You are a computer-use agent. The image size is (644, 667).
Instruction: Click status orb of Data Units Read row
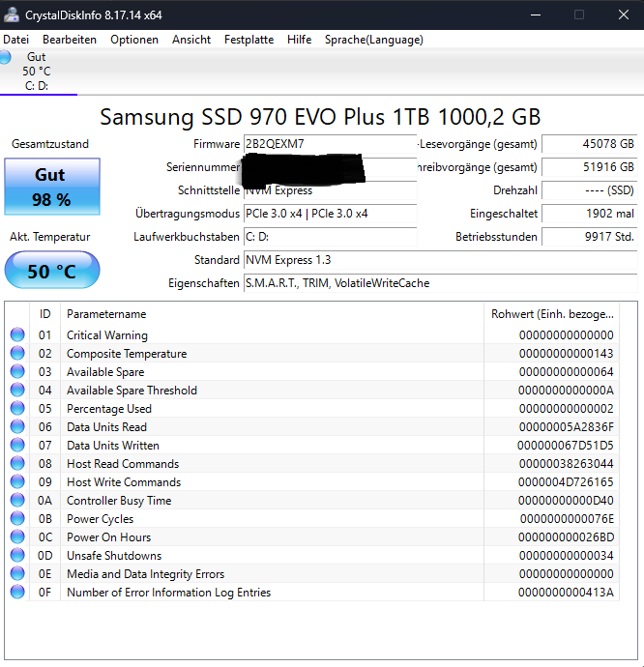tap(17, 426)
